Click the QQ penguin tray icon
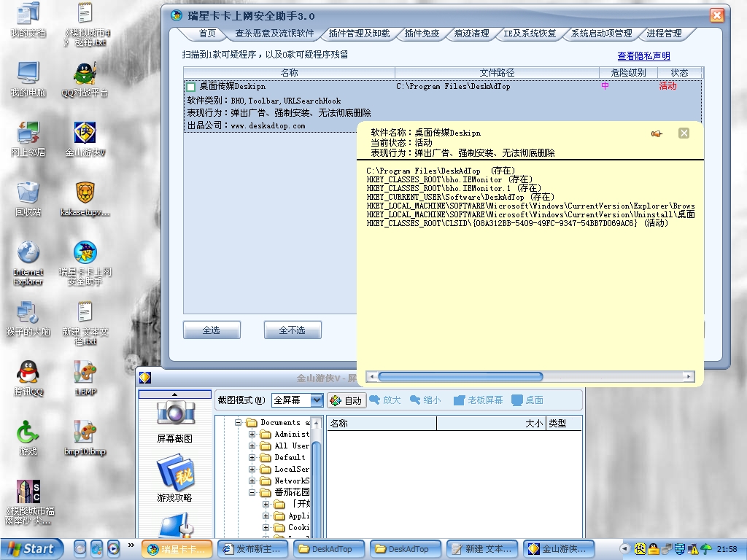This screenshot has height=560, width=747. pos(654,549)
